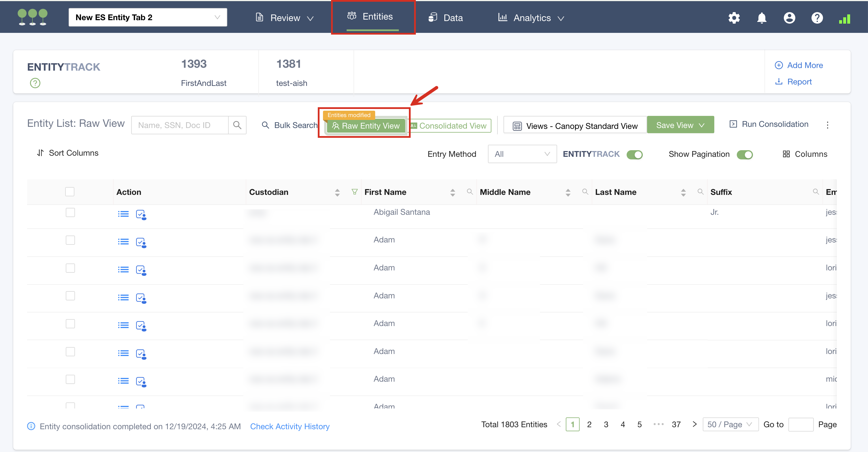
Task: Click the First Name column search icon
Action: (x=469, y=192)
